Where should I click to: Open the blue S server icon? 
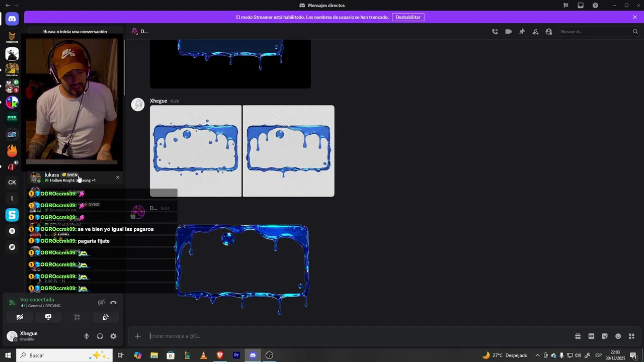pos(12,215)
